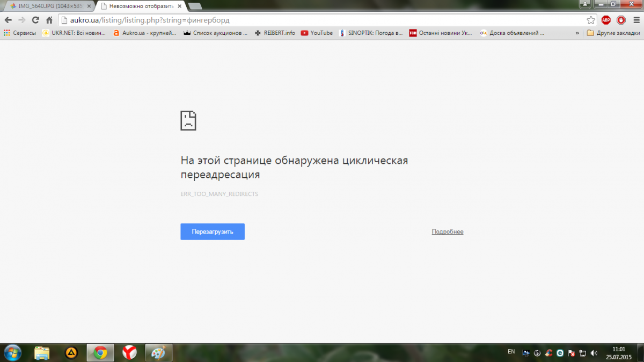
Task: Click the browser forward arrow
Action: tap(21, 20)
